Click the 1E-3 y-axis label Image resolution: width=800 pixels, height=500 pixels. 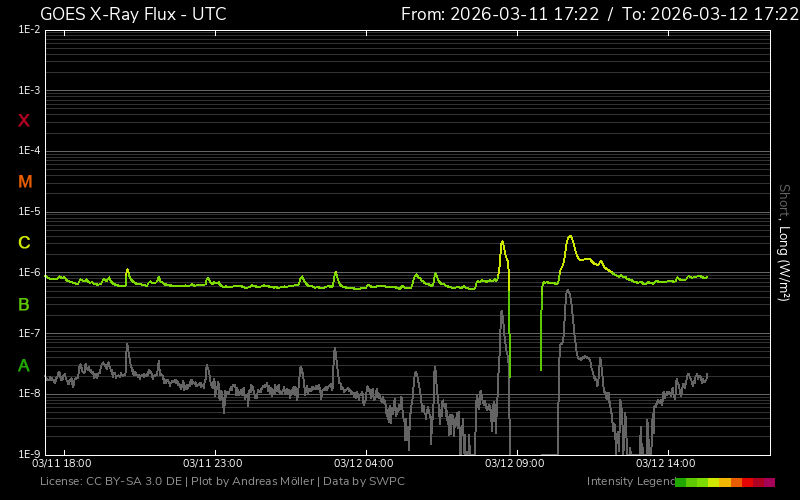click(29, 90)
